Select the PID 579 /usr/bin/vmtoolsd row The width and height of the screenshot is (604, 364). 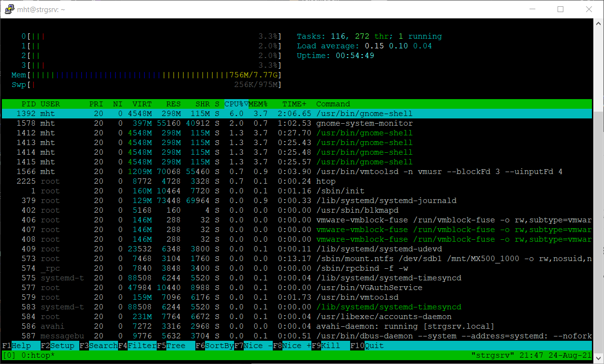297,297
